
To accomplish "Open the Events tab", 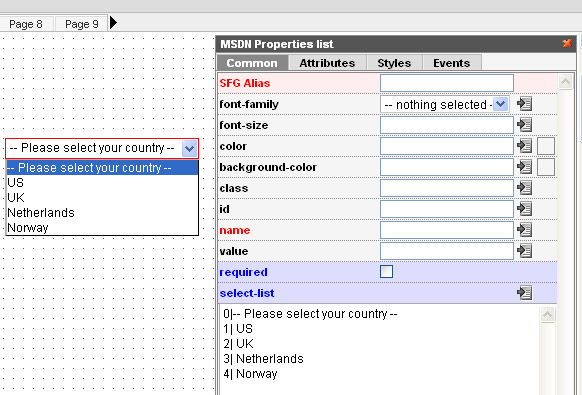I will tap(452, 63).
